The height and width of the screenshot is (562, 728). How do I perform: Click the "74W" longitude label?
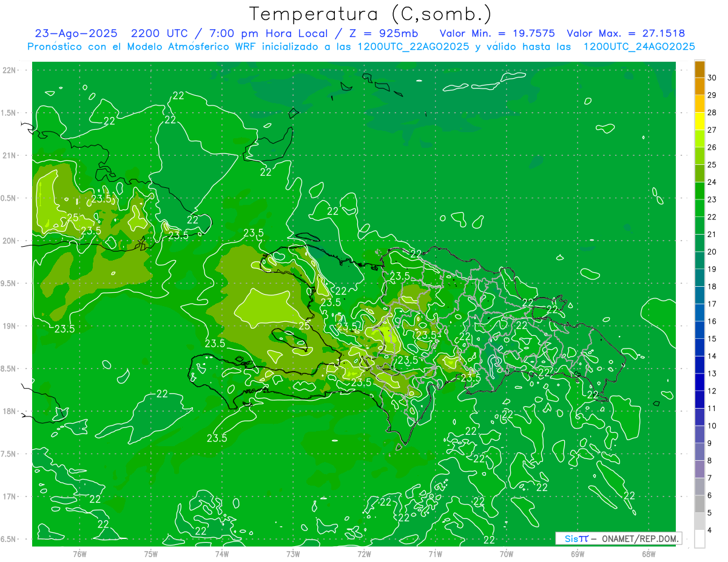coord(222,554)
